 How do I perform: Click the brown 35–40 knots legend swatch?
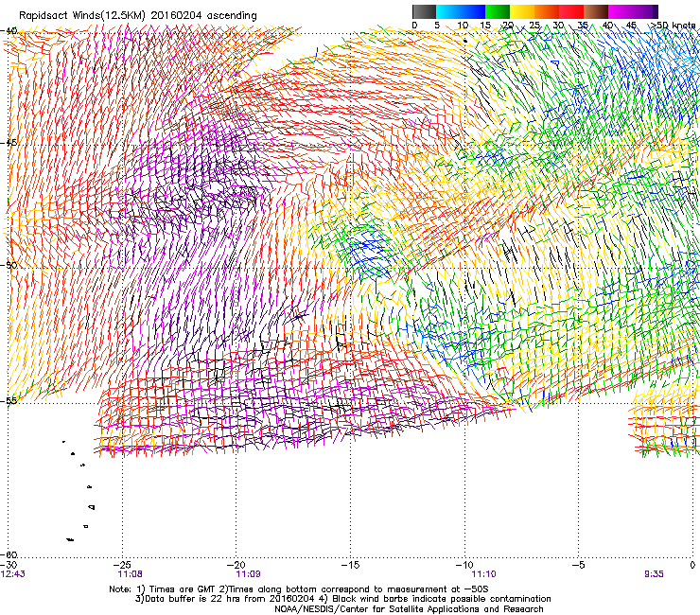pyautogui.click(x=596, y=11)
